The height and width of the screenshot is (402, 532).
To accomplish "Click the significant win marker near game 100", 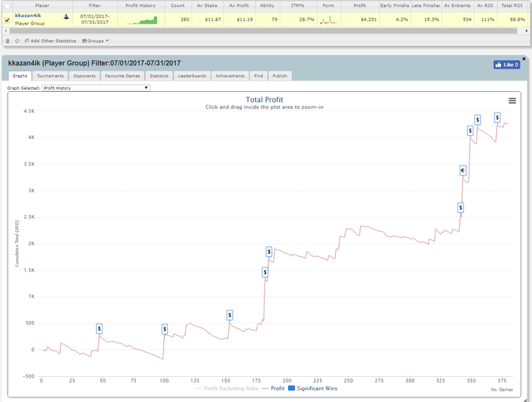I will (x=165, y=329).
